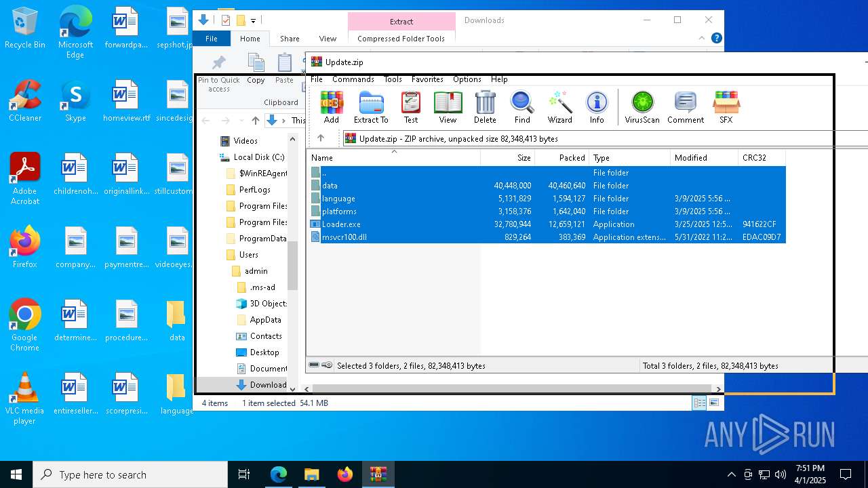868x488 pixels.
Task: Open WinRAR Help menu
Action: click(x=499, y=79)
